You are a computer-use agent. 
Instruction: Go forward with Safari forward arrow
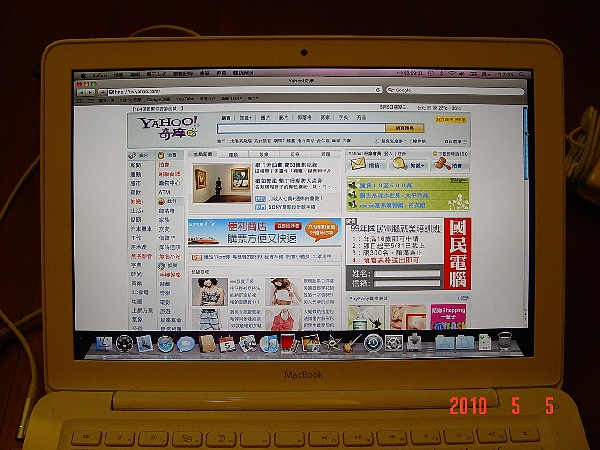90,92
